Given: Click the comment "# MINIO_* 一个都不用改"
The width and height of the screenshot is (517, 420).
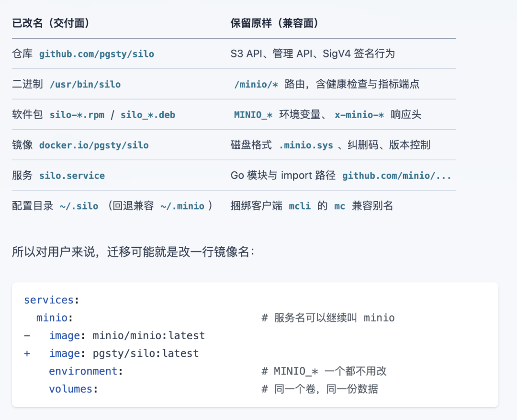Looking at the screenshot, I should pyautogui.click(x=324, y=371).
